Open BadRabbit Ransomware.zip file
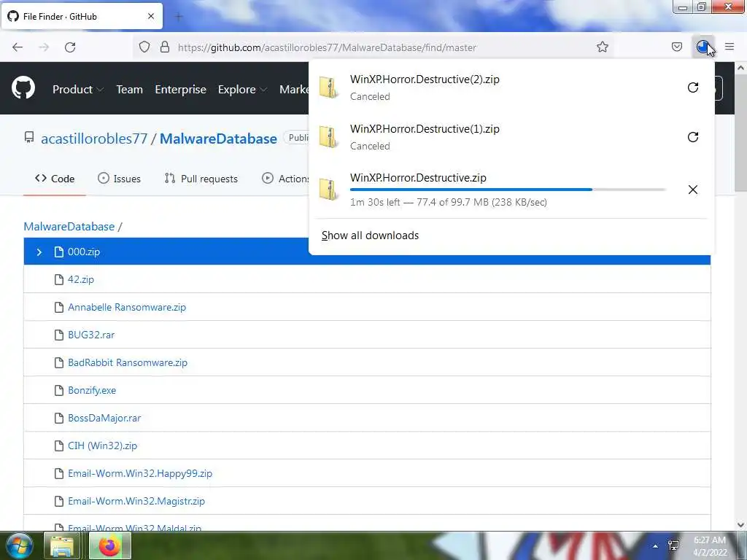 point(128,362)
